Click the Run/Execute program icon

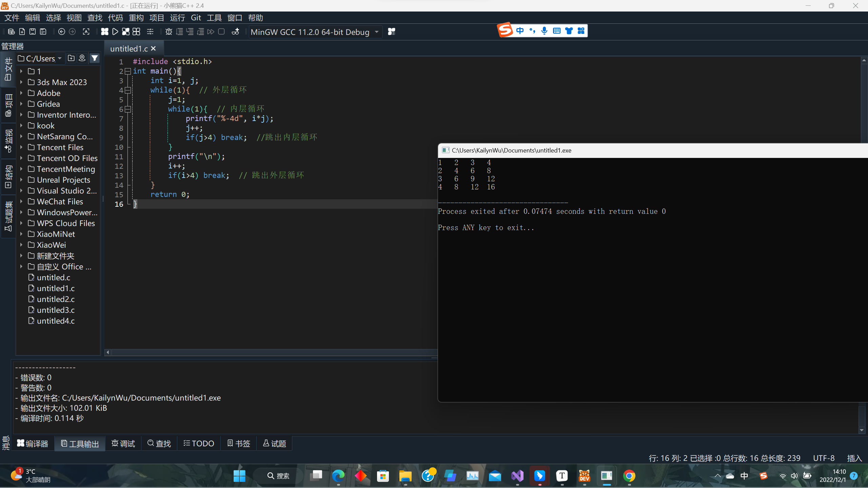115,32
